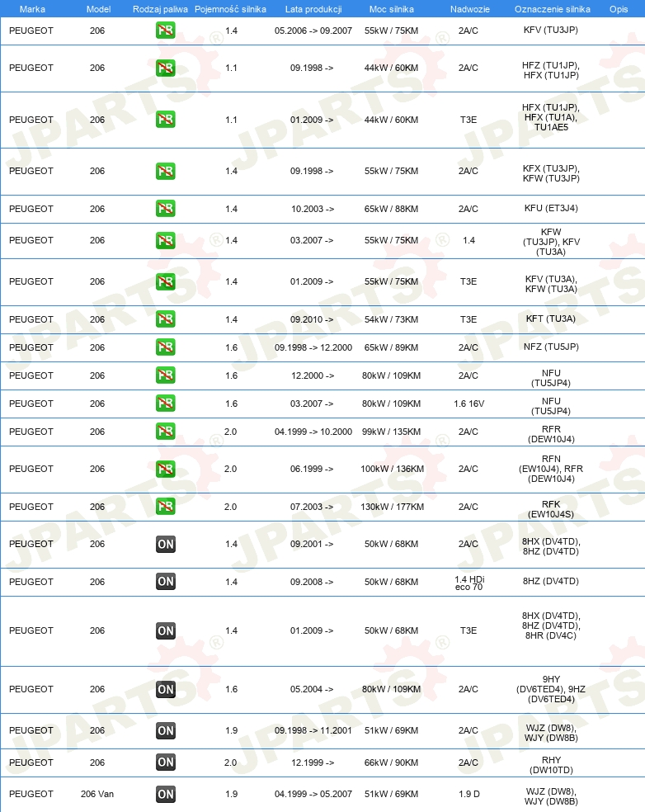The height and width of the screenshot is (812, 645).
Task: Click production date 09.2008 ->
Action: 312,582
